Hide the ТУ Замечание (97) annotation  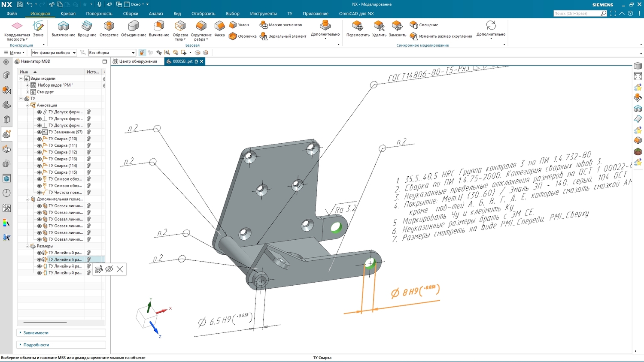click(x=39, y=132)
